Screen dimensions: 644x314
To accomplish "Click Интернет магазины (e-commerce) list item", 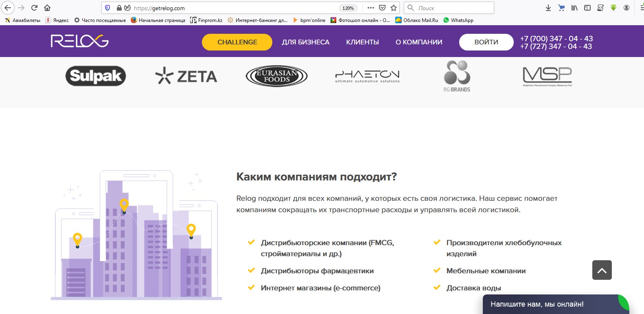I will point(320,288).
